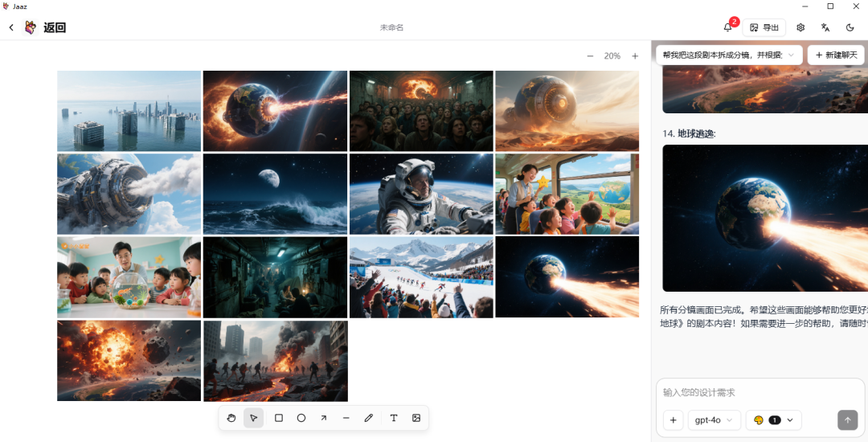Select the Earth engine fire beam image
Image resolution: width=868 pixels, height=442 pixels.
pyautogui.click(x=275, y=111)
